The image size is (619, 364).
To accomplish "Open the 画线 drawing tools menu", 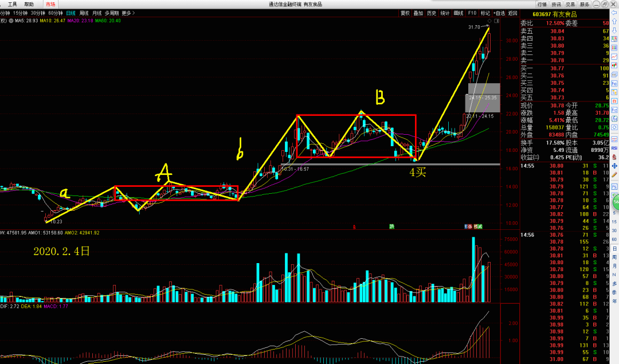I will tap(459, 13).
